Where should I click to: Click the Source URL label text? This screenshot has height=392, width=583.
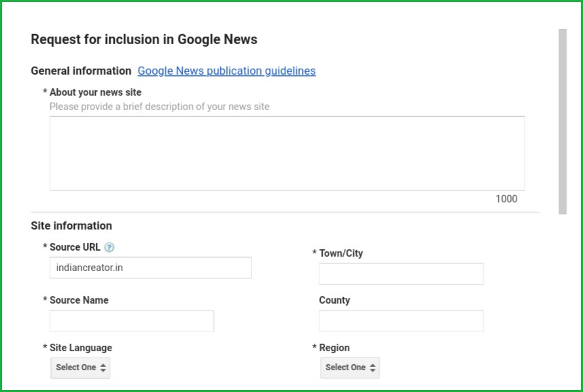pos(75,247)
